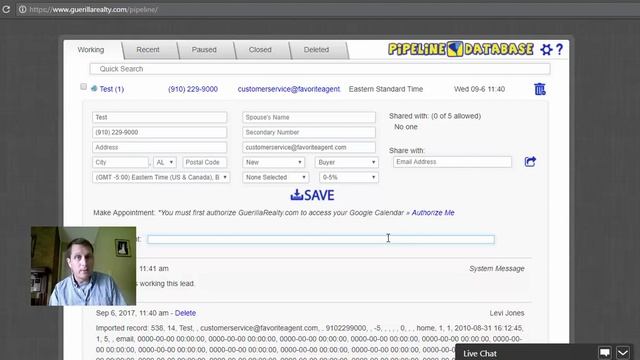Switch to the Working tab
Screen dimensions: 640x360
click(x=91, y=50)
